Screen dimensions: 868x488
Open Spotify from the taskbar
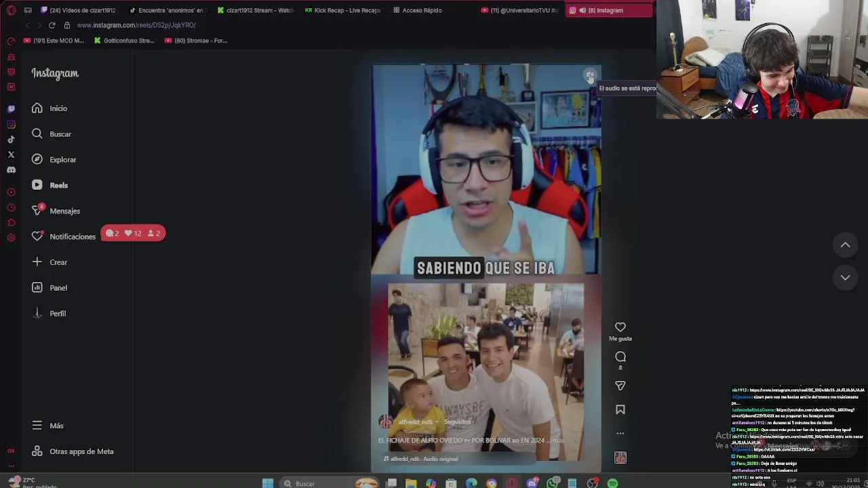coord(612,483)
